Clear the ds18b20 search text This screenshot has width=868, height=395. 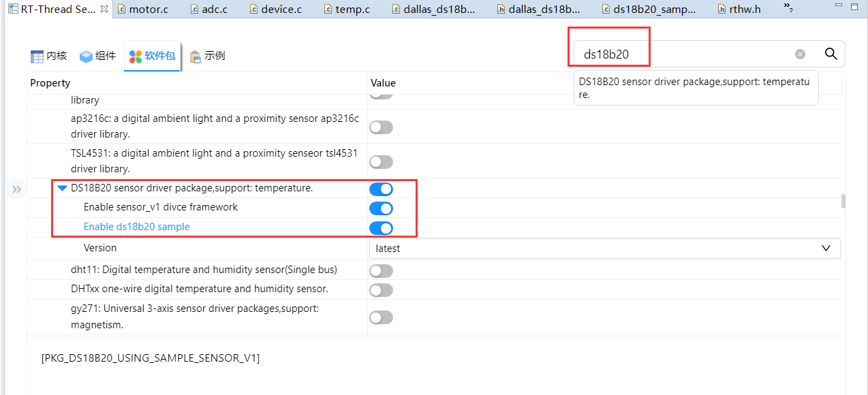pos(800,54)
